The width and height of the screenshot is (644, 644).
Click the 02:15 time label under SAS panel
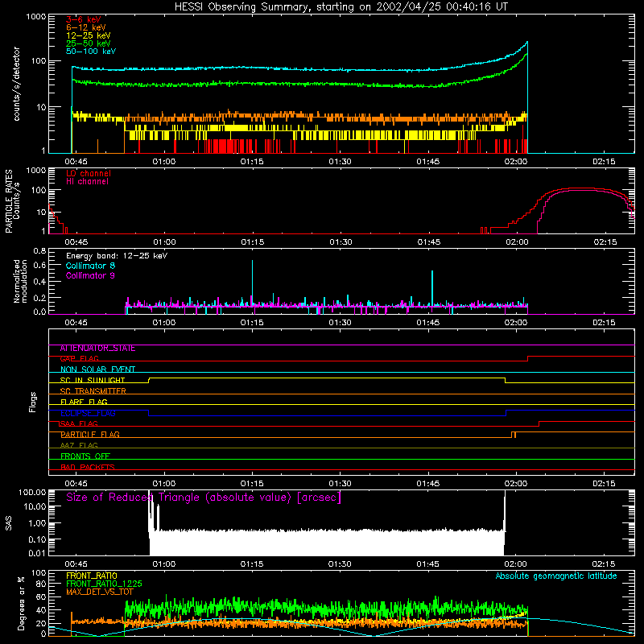(604, 564)
